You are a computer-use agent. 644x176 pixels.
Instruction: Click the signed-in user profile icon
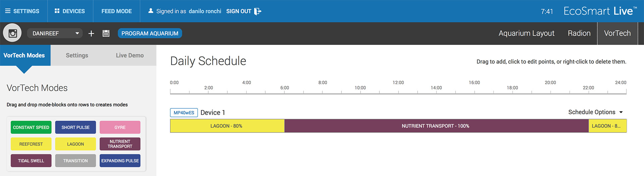[x=151, y=11]
